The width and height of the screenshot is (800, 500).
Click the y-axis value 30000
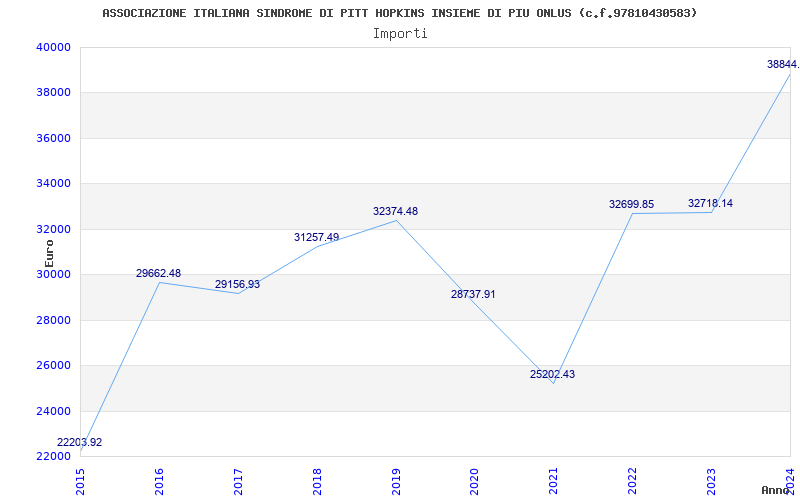click(53, 274)
